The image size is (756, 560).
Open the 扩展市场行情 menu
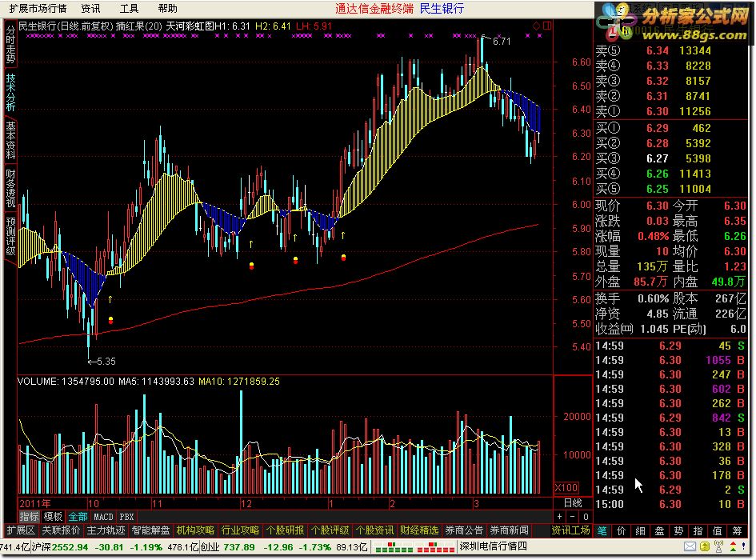coord(38,8)
